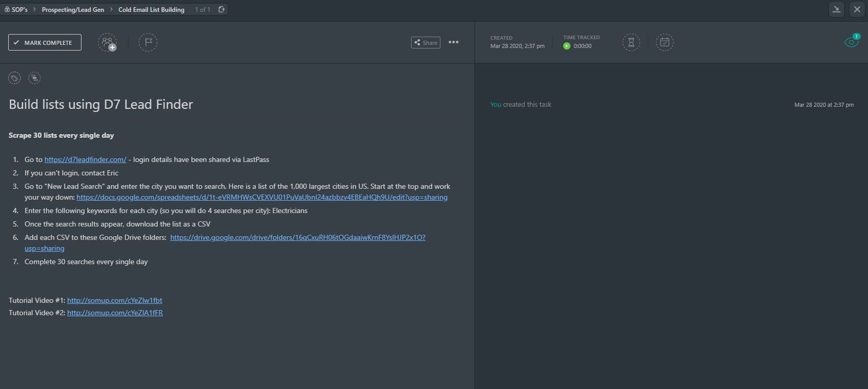Go to Prospecting/Lead Gen folder breadcrumb
The width and height of the screenshot is (868, 389).
tap(73, 9)
